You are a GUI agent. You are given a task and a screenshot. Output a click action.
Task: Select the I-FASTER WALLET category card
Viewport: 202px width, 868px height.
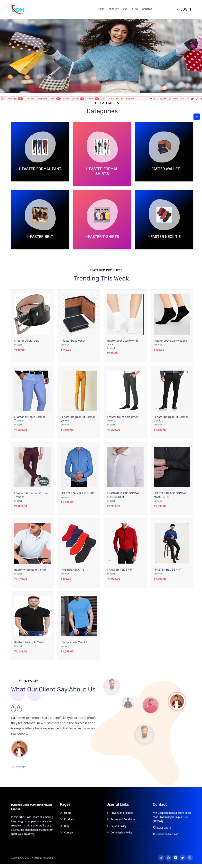(164, 152)
